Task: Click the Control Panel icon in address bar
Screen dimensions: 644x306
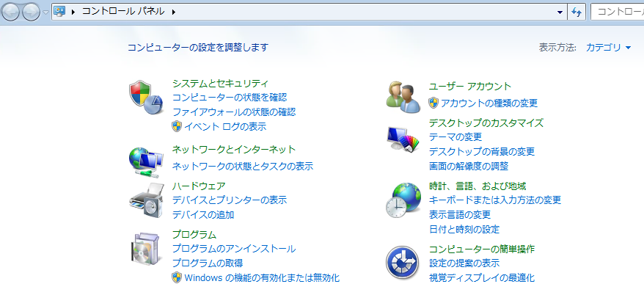Action: [60, 12]
